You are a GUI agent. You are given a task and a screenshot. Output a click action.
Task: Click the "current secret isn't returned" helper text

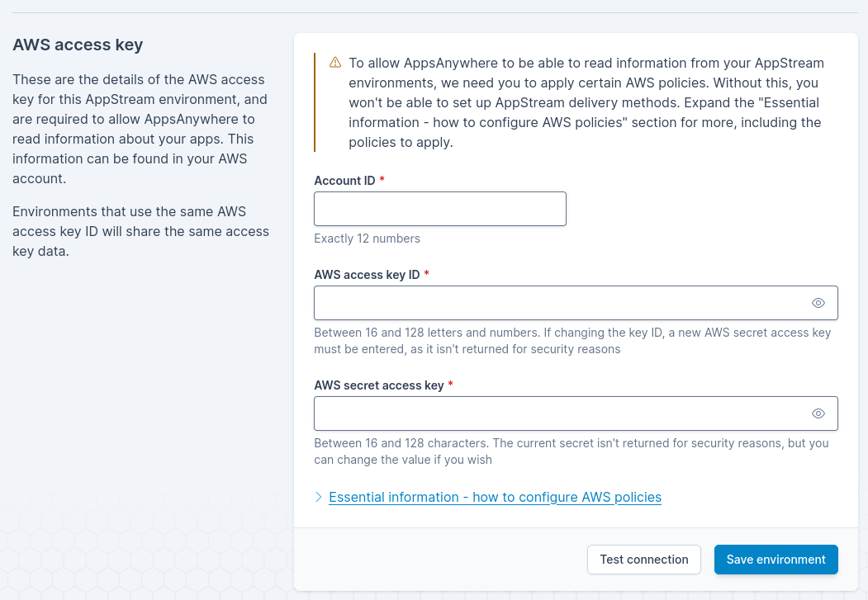coord(571,451)
